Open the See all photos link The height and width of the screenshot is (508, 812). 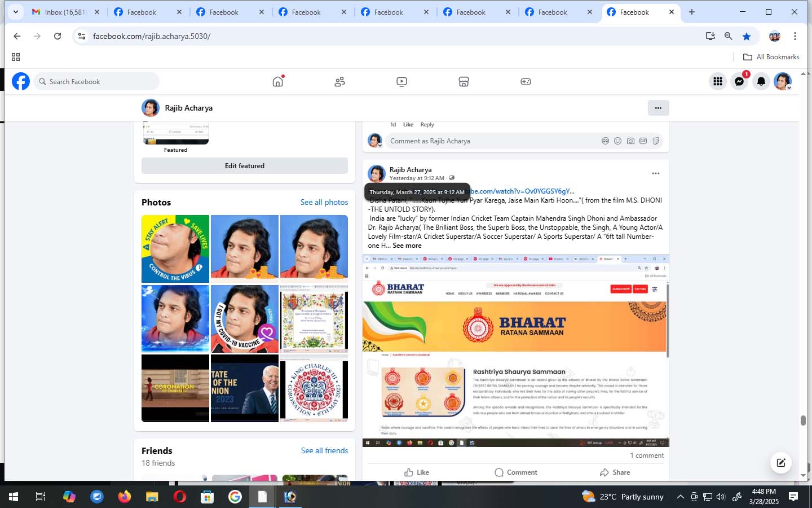click(324, 202)
